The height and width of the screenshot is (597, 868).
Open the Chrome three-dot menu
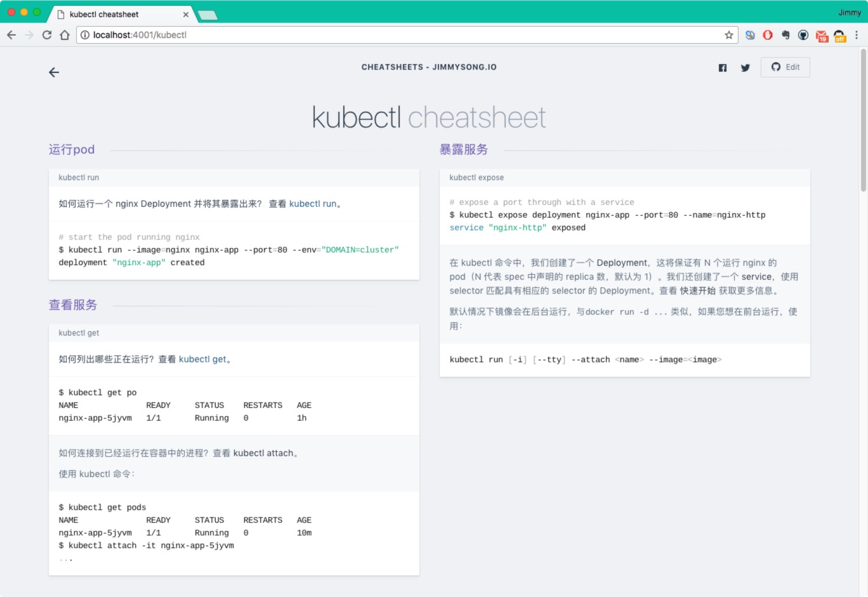point(857,35)
